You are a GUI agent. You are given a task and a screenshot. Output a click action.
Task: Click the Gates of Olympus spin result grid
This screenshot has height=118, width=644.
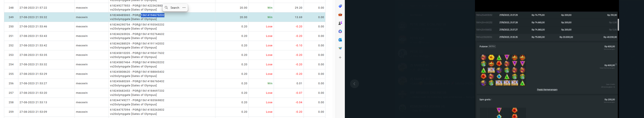coord(503,70)
